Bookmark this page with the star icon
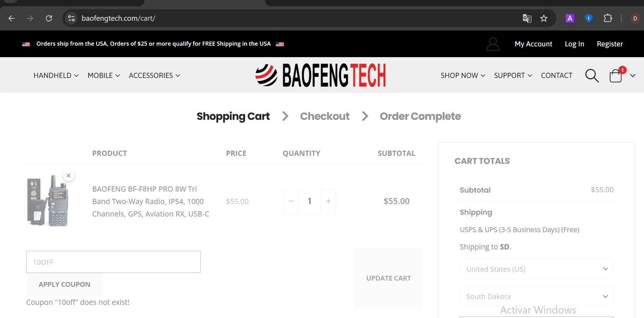Image resolution: width=644 pixels, height=318 pixels. 544,18
